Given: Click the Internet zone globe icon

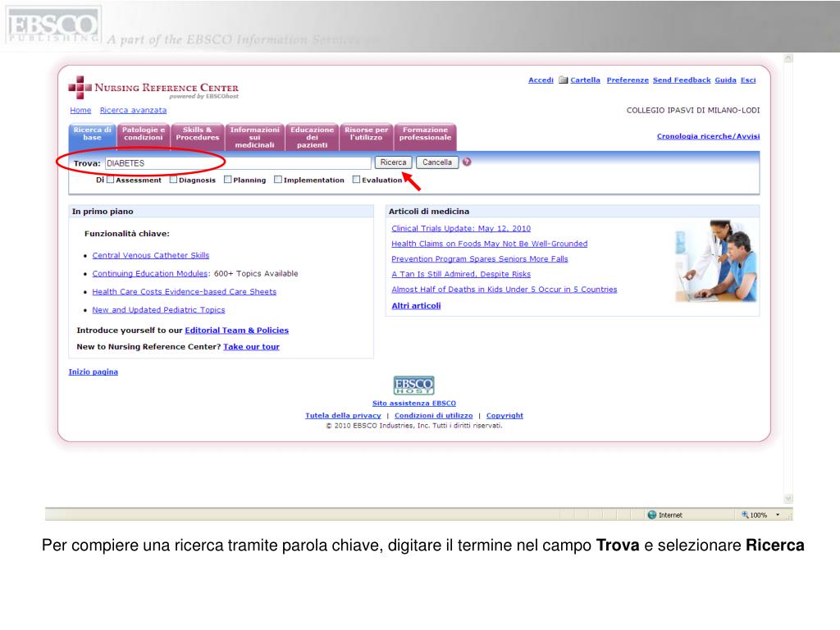Looking at the screenshot, I should point(652,515).
